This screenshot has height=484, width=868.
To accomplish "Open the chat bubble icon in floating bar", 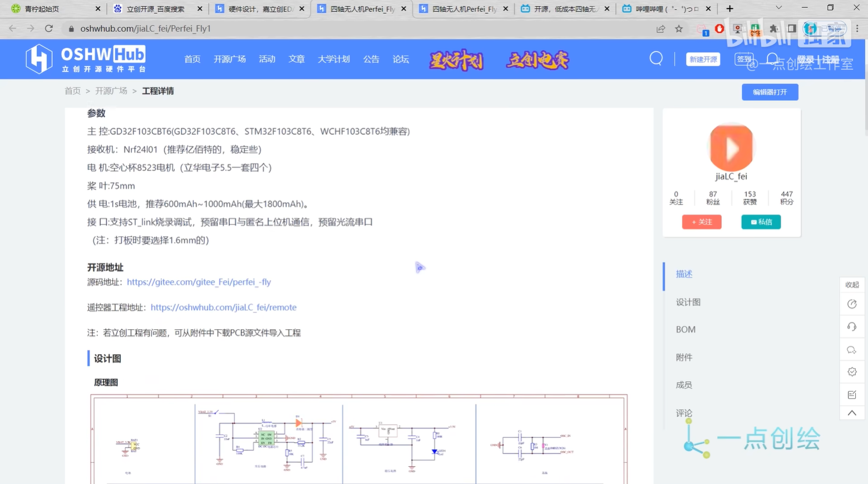I will click(x=852, y=350).
